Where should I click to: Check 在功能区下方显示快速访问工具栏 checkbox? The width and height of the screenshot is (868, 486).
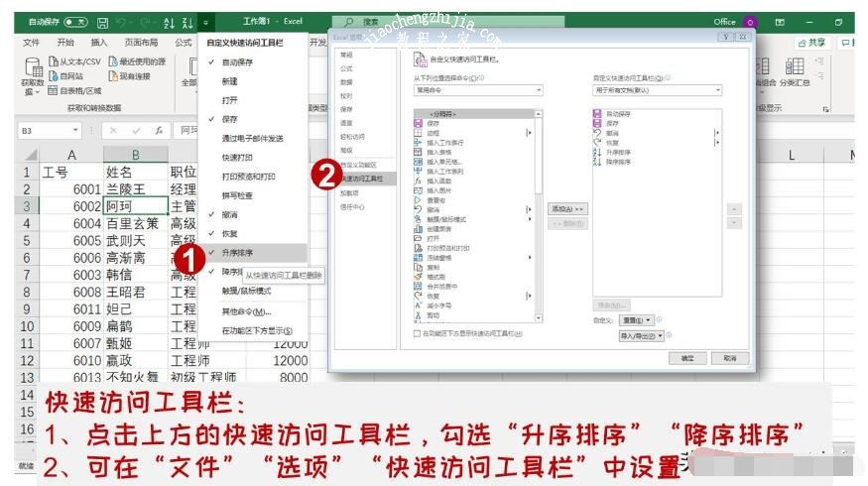[x=417, y=334]
